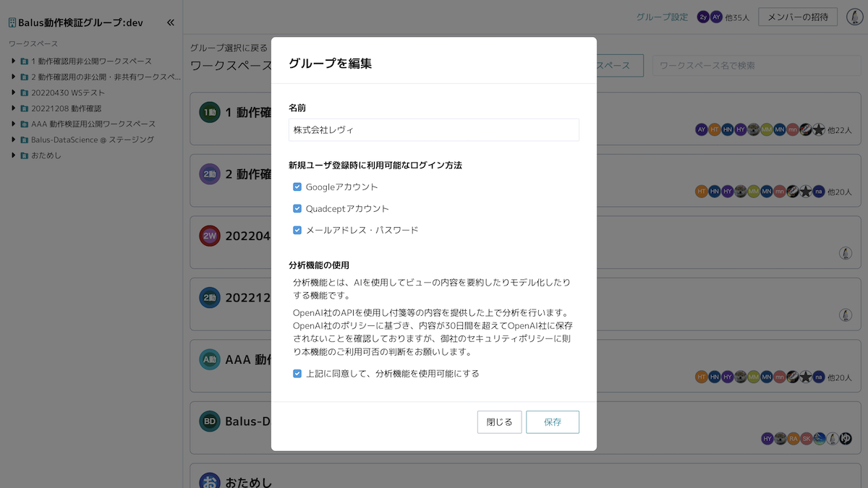Open the user profile avatar at top right
The width and height of the screenshot is (868, 488).
point(854,17)
